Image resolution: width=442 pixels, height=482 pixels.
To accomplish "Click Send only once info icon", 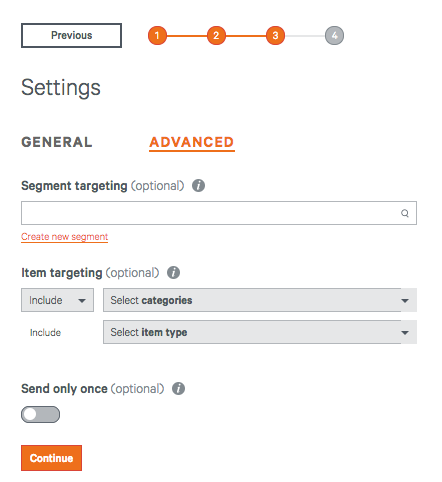I will pos(178,388).
